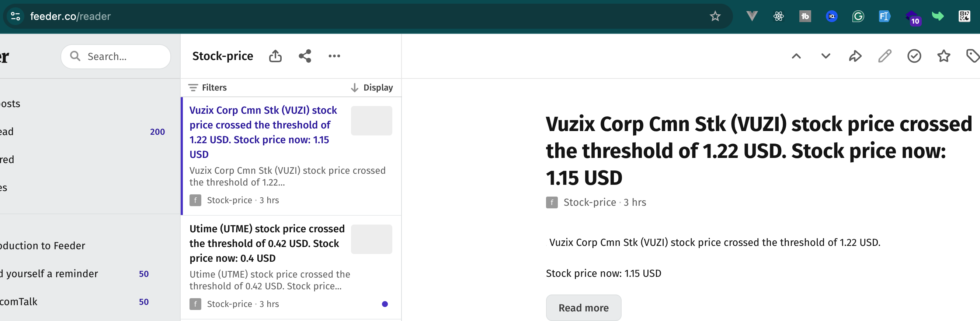
Task: Open the Stock-price source link under headline
Action: point(589,202)
